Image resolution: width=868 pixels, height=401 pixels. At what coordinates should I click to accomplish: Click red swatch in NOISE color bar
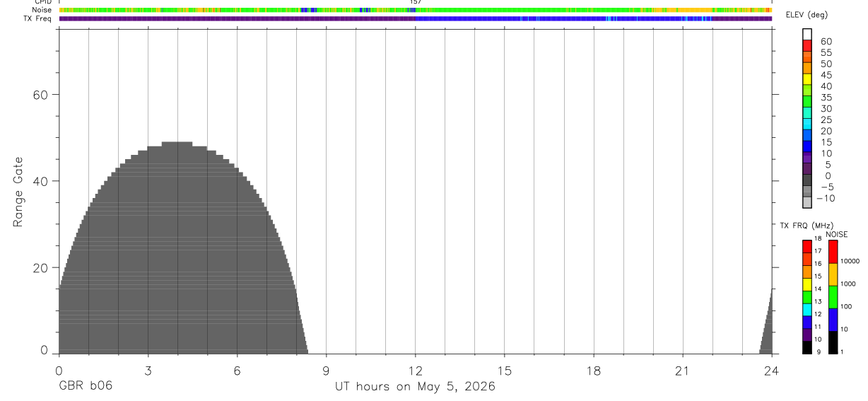pyautogui.click(x=833, y=252)
